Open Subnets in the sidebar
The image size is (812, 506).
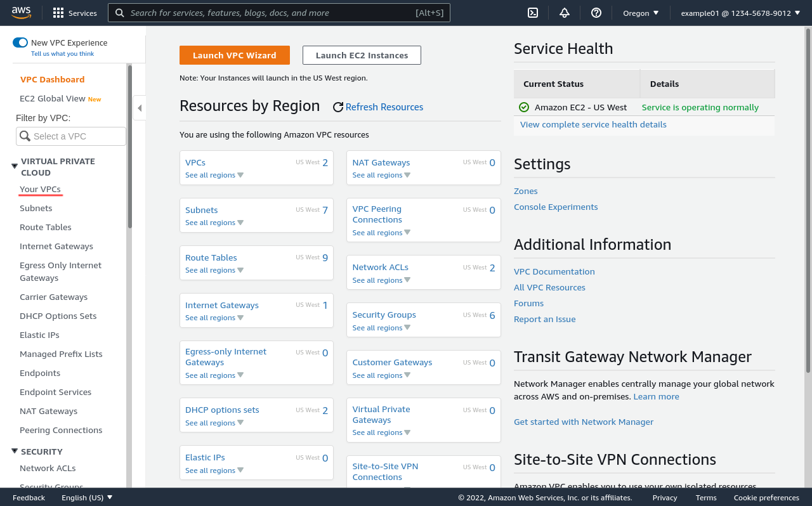pyautogui.click(x=36, y=208)
